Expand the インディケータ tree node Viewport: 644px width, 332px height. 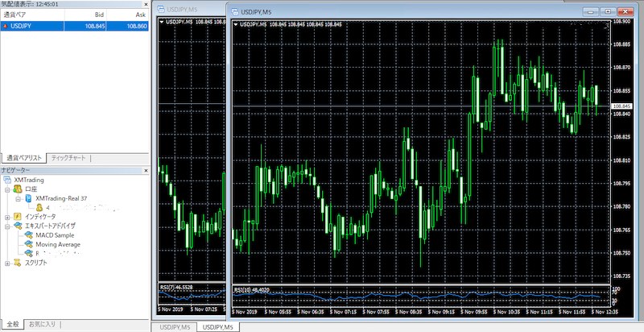coord(7,217)
